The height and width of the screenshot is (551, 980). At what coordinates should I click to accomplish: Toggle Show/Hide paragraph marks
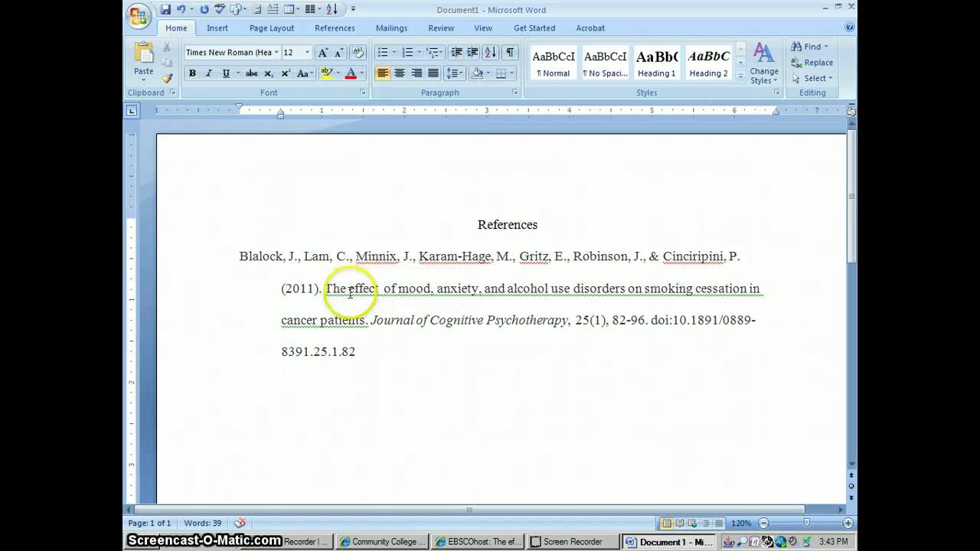[509, 53]
